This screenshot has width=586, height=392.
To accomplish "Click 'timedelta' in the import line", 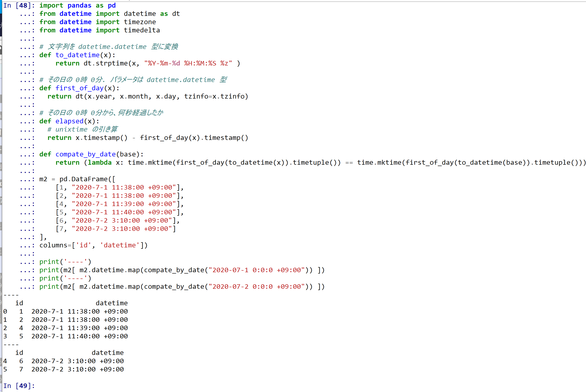I will tap(142, 30).
